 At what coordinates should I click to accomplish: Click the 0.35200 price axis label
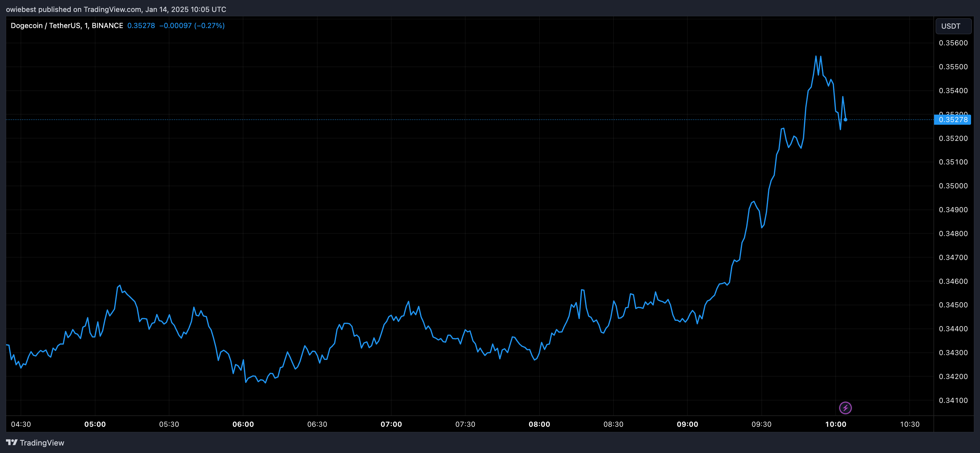click(953, 138)
